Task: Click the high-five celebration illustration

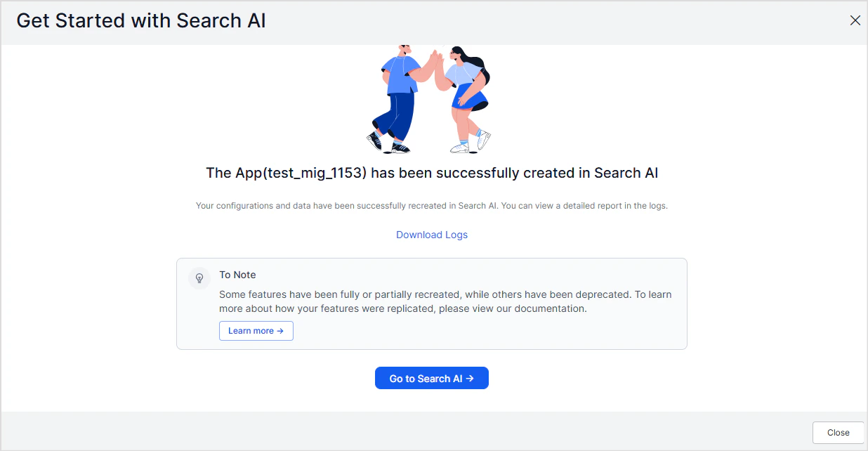Action: point(429,100)
